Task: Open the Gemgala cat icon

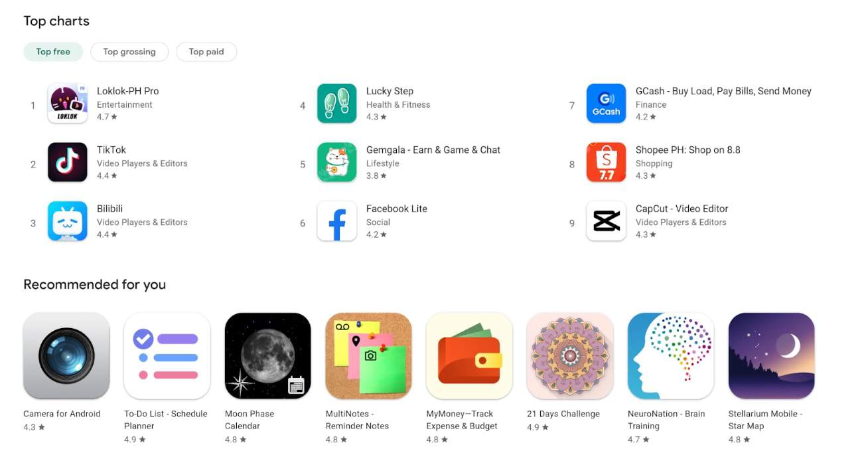Action: pos(337,162)
